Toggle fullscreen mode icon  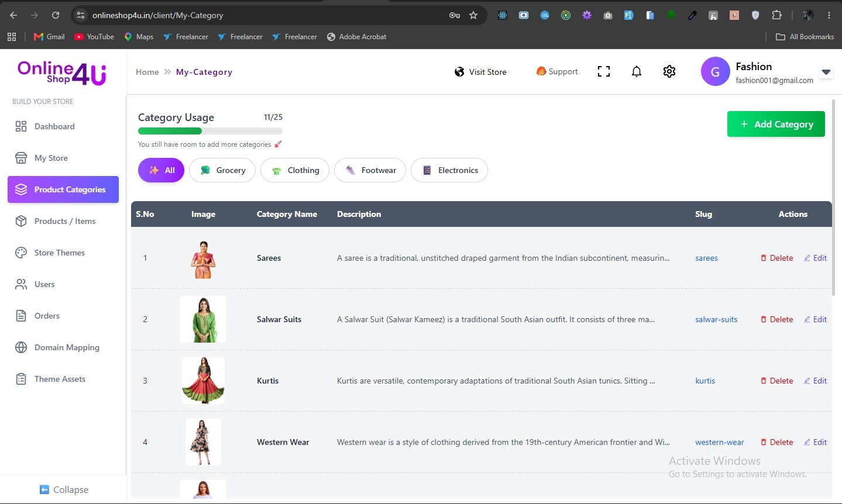pyautogui.click(x=604, y=71)
